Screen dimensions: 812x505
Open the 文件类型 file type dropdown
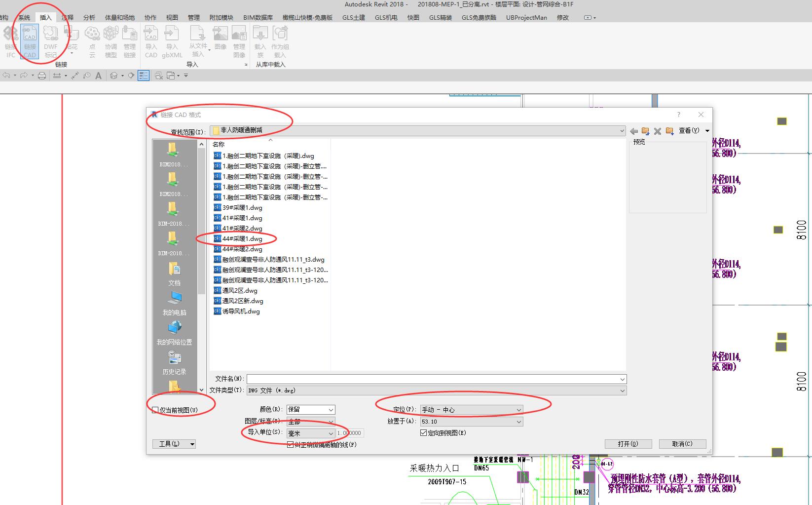coord(437,390)
